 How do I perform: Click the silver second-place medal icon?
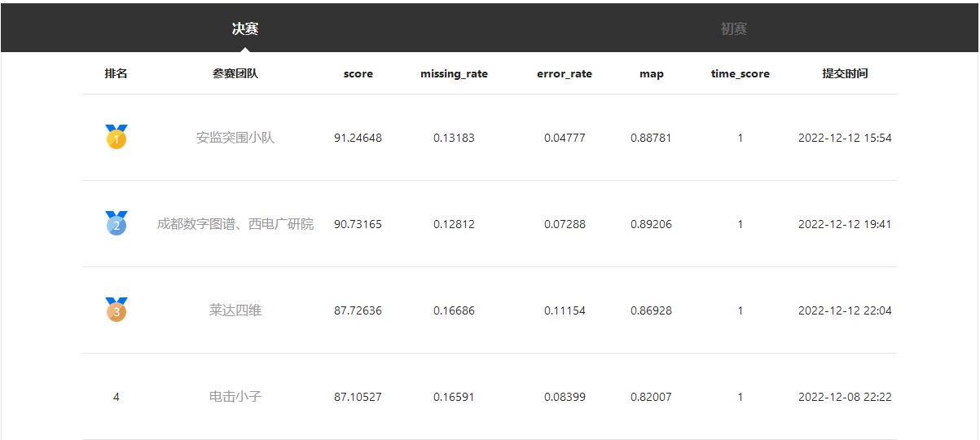click(116, 223)
